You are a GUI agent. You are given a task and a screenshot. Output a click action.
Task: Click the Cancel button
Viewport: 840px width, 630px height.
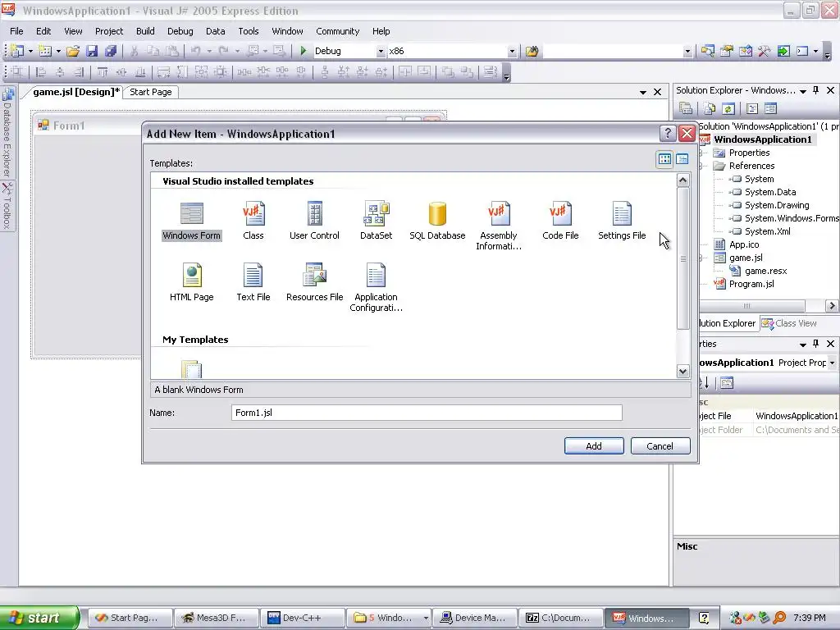click(660, 445)
